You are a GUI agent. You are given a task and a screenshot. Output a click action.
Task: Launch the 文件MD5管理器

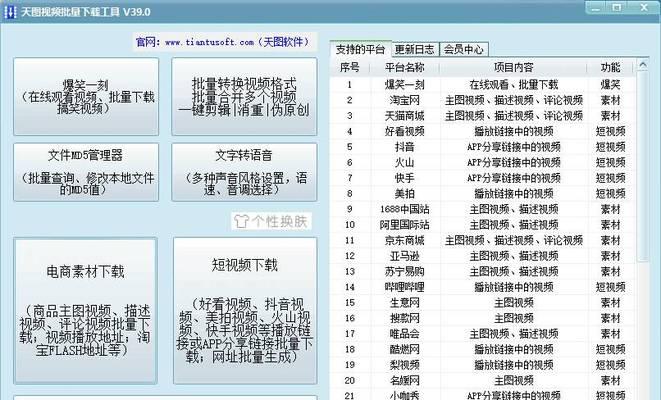coord(86,172)
